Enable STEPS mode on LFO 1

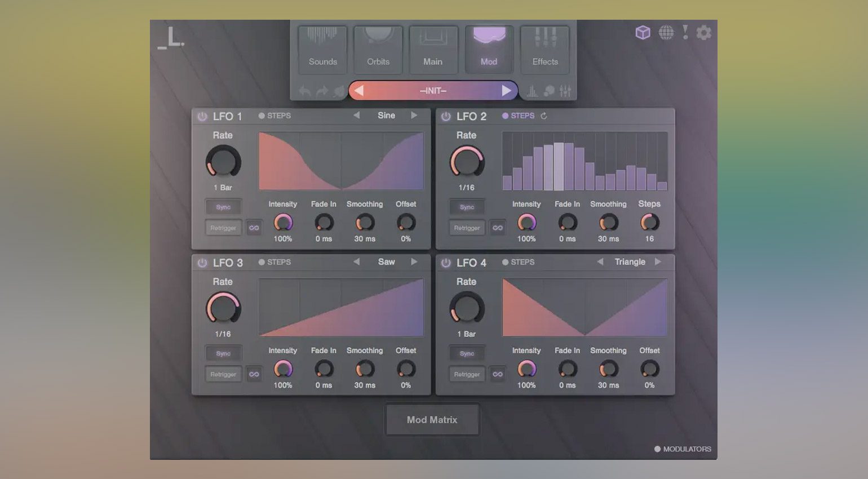coord(274,116)
